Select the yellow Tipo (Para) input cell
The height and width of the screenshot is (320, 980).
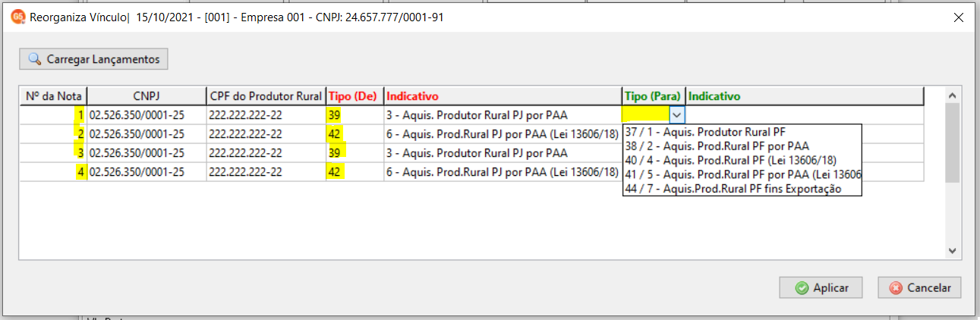click(646, 115)
